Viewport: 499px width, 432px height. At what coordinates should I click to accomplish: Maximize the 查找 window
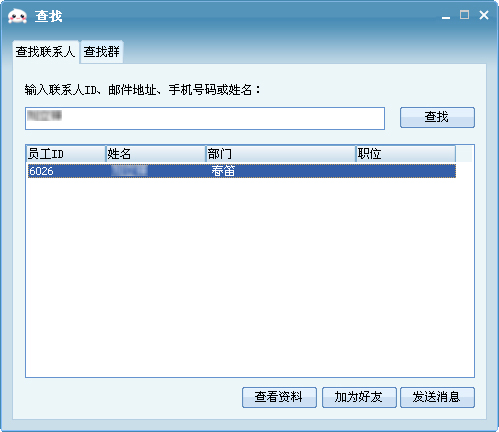pyautogui.click(x=464, y=15)
